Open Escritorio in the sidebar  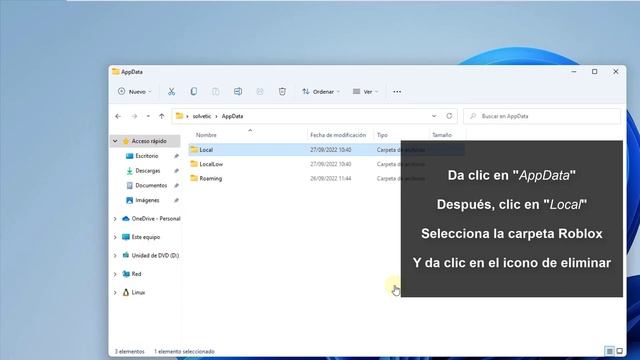click(147, 156)
